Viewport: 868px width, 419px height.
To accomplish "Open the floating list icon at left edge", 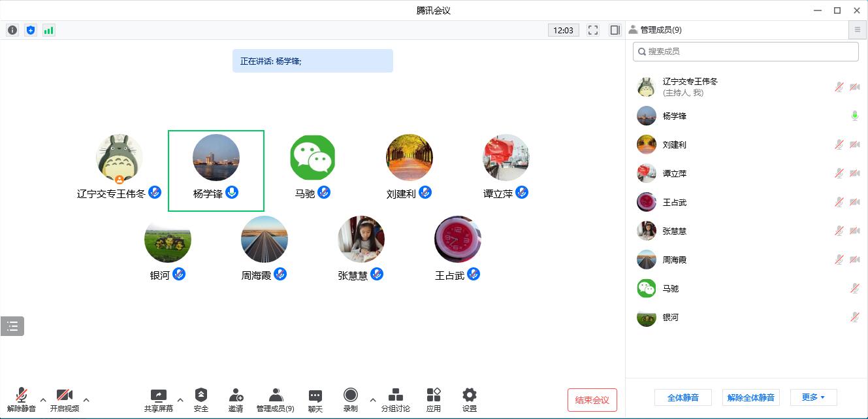I will 12,326.
